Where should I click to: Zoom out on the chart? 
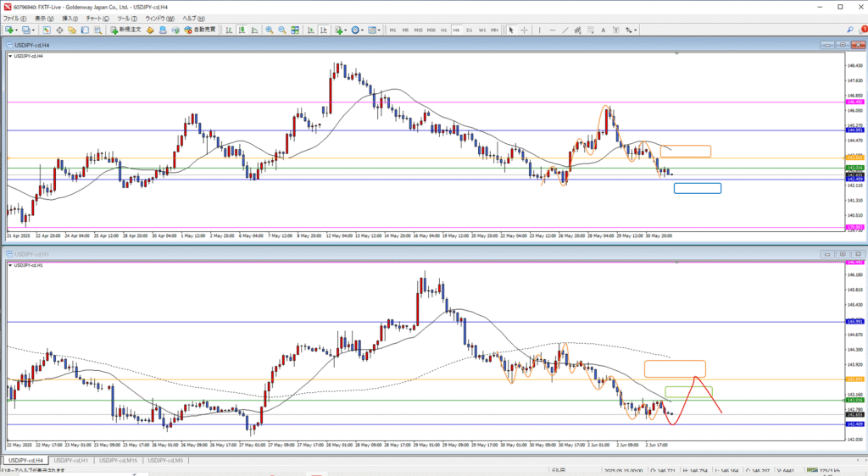point(281,30)
